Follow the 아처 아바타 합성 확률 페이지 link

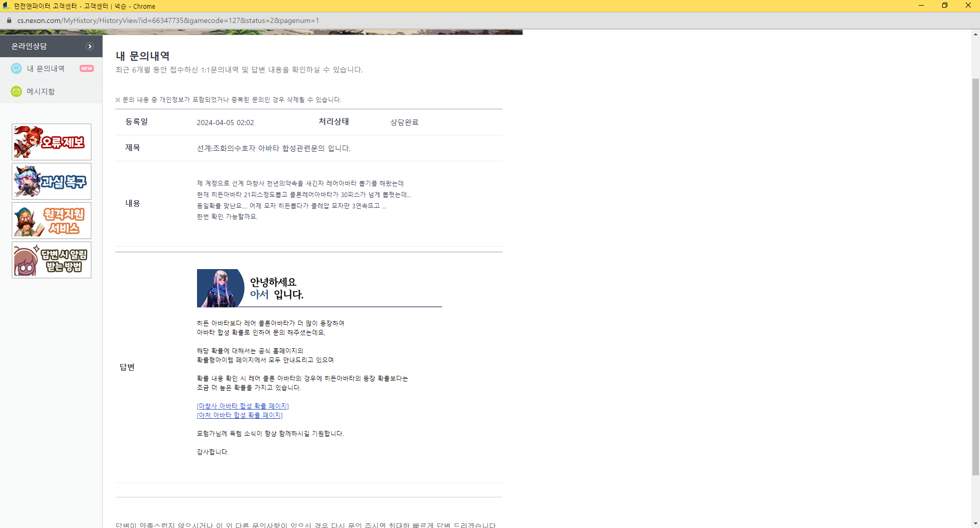point(240,415)
